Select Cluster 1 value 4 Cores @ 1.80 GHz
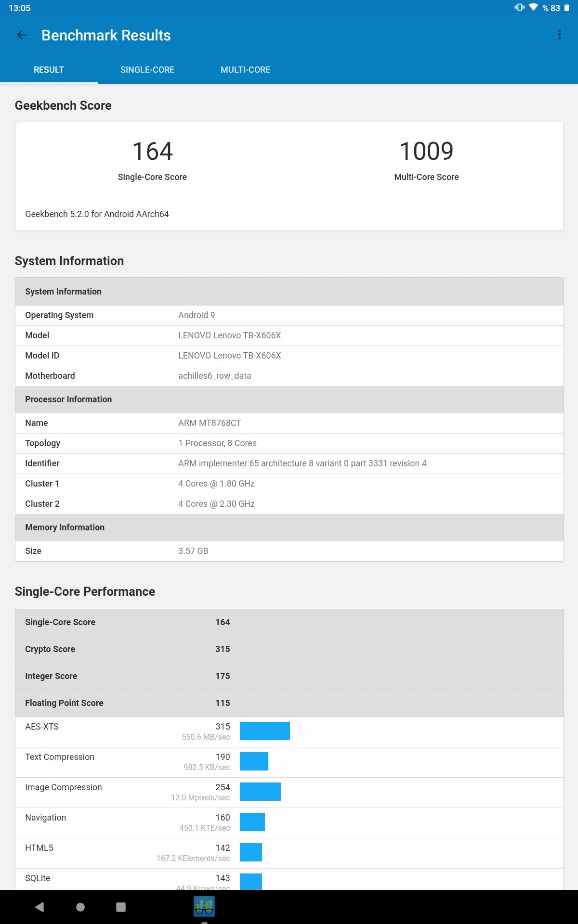This screenshot has height=924, width=578. click(216, 484)
